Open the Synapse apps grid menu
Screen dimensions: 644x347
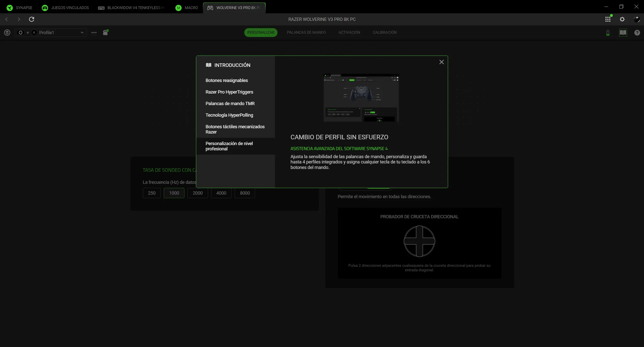point(608,19)
